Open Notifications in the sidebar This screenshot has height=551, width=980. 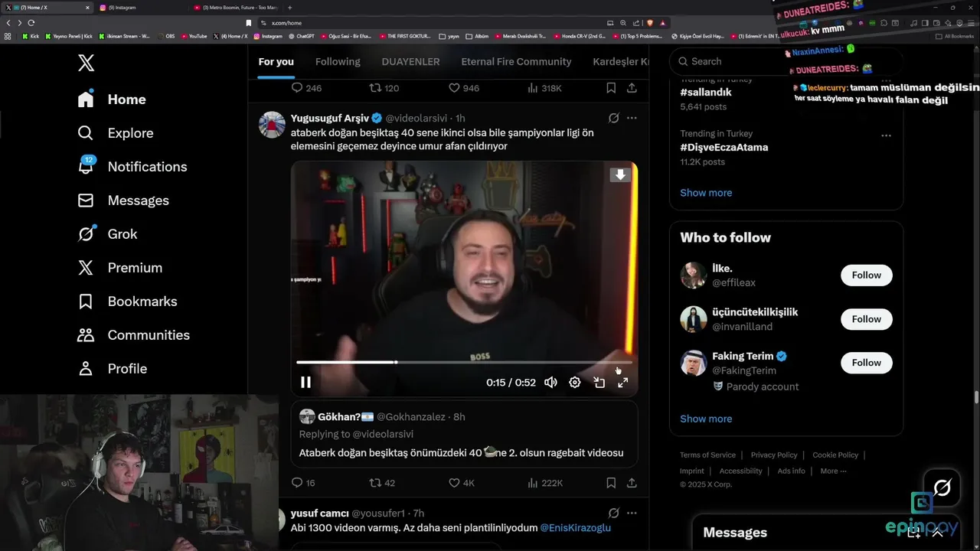[x=132, y=167]
